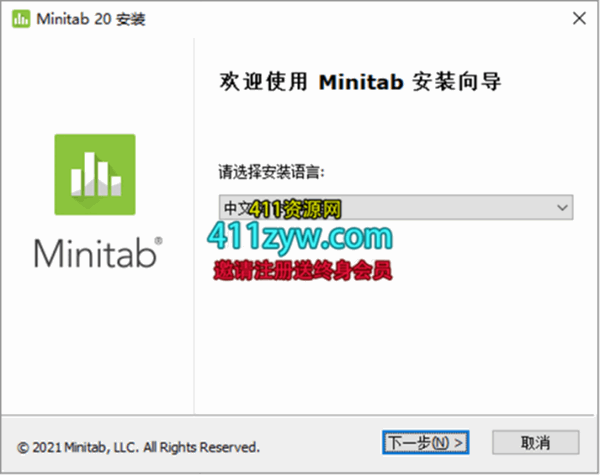Click the 411zyw.com watermark link
The width and height of the screenshot is (600, 475).
300,238
